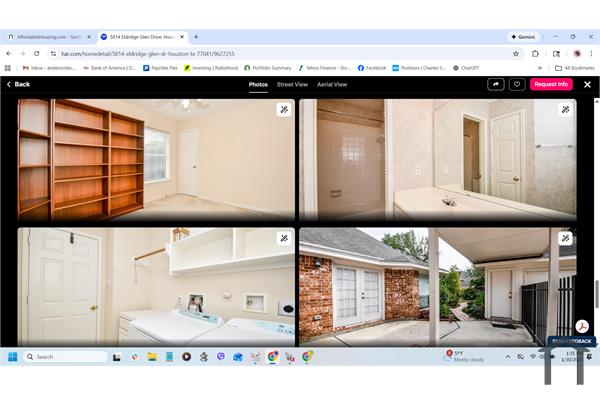This screenshot has height=395, width=600.
Task: Open the Facebook bookmark
Action: 372,68
